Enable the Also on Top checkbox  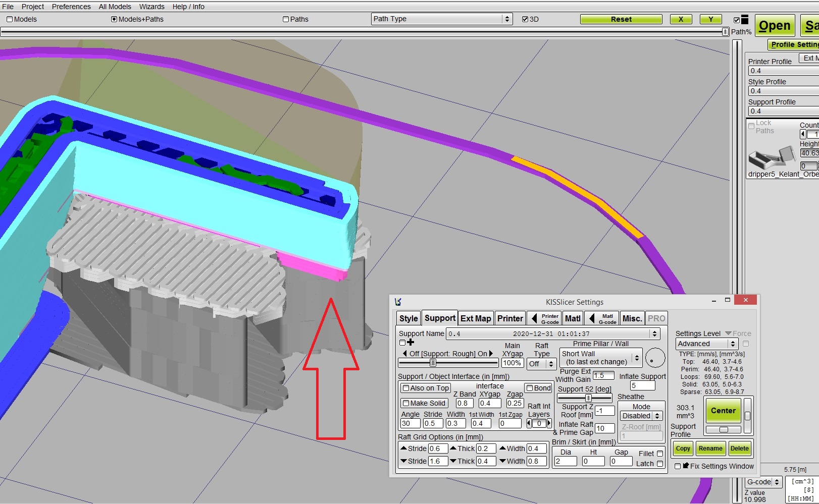pyautogui.click(x=406, y=388)
